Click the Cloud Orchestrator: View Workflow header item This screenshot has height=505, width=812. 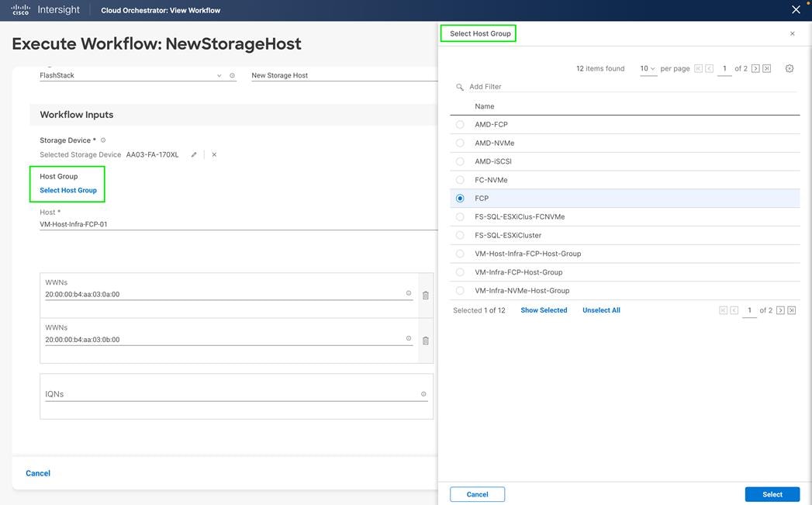pos(159,10)
